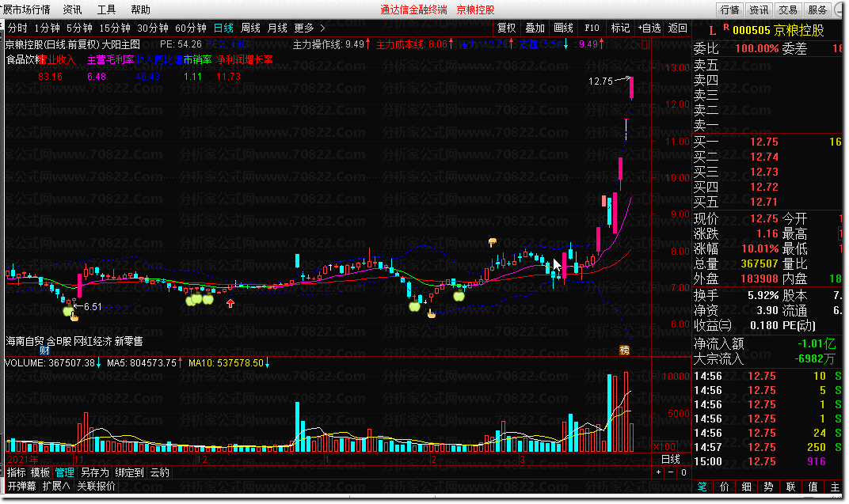This screenshot has height=504, width=849.
Task: Open the 模板 template tab
Action: [40, 472]
